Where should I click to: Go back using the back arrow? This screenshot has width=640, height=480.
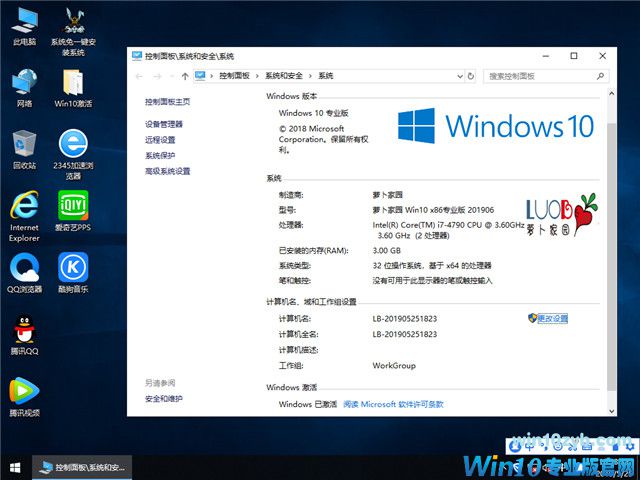pos(139,76)
